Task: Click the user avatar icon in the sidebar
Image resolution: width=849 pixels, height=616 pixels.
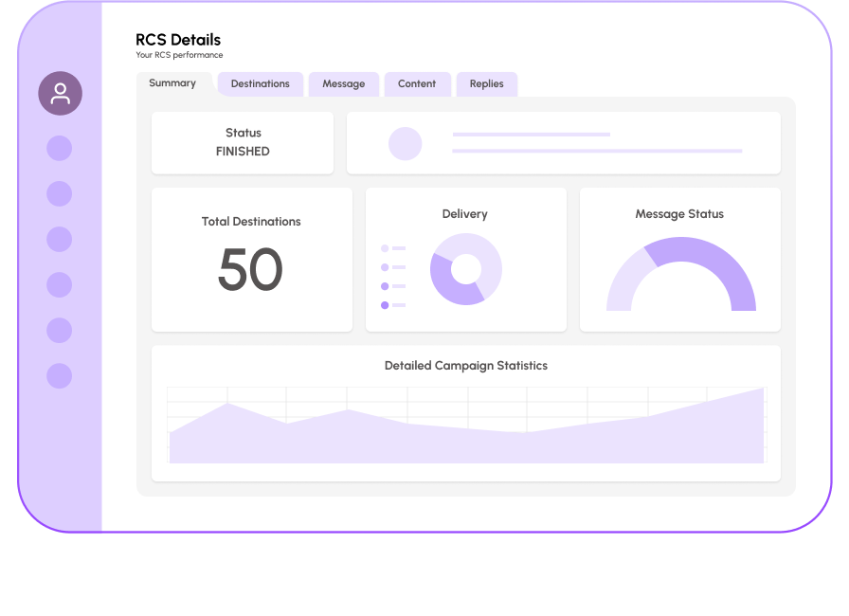Action: click(x=59, y=94)
